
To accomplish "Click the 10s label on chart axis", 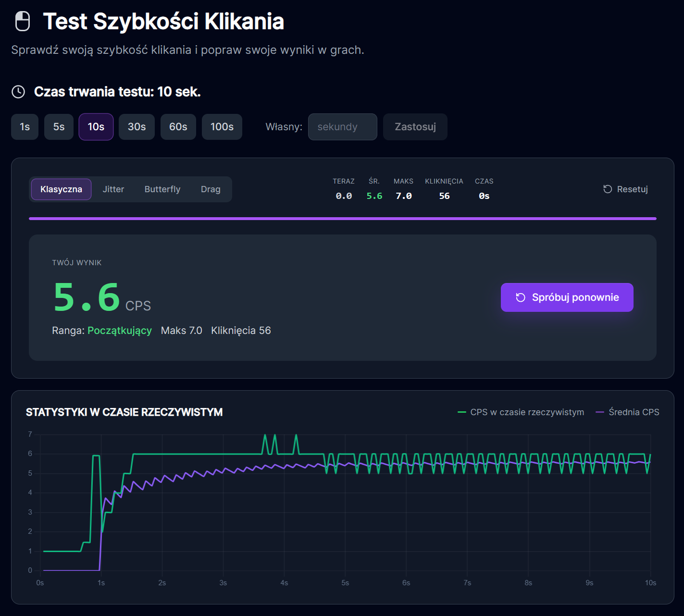I will 650,583.
